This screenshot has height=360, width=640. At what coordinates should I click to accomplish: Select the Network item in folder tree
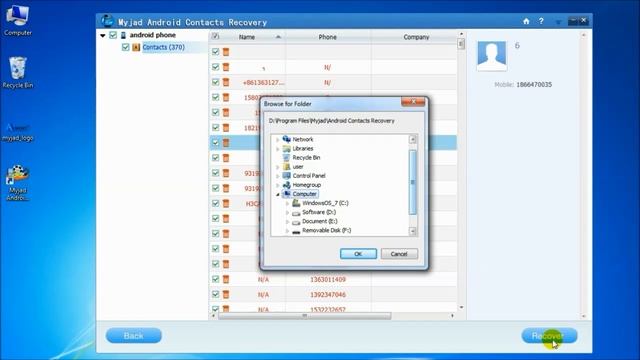coord(303,140)
